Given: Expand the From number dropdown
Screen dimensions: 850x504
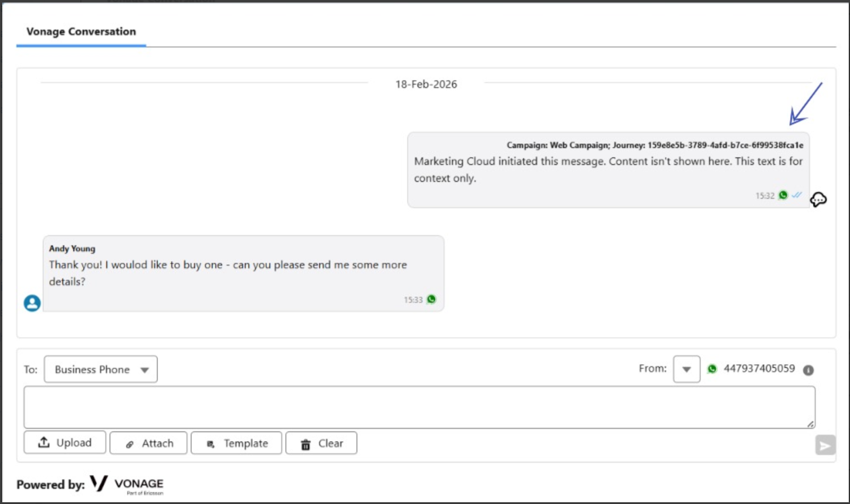Looking at the screenshot, I should (686, 369).
